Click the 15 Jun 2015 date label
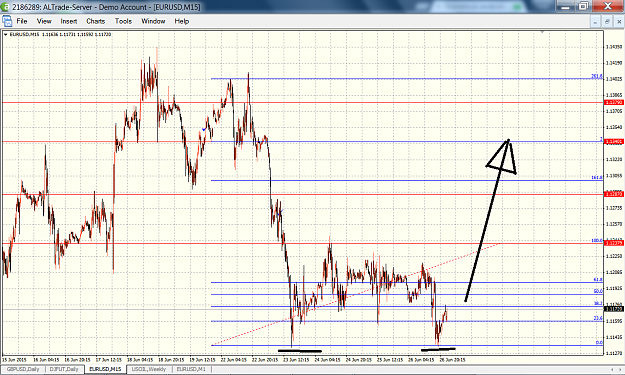The height and width of the screenshot is (375, 625). [x=14, y=359]
